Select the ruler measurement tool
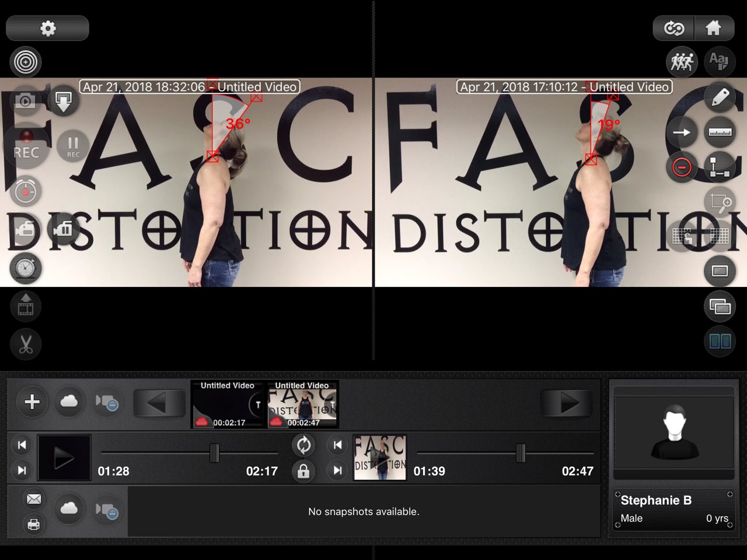The image size is (747, 560). [720, 132]
